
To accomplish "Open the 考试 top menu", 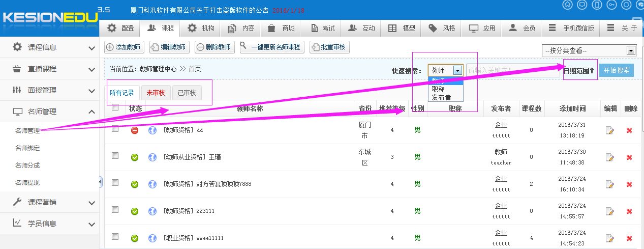I will [x=323, y=29].
